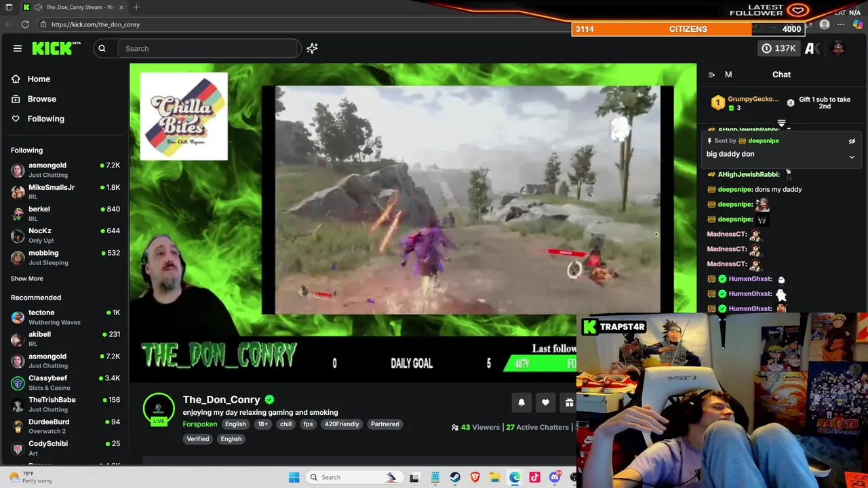
Task: Open TheTrishBabe recommended channel
Action: [x=64, y=405]
